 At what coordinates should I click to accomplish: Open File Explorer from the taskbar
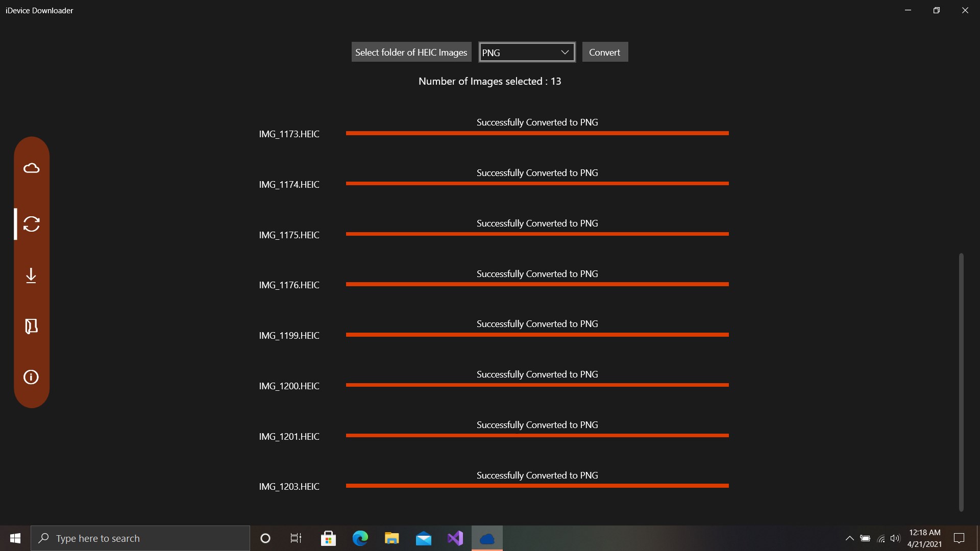coord(391,538)
